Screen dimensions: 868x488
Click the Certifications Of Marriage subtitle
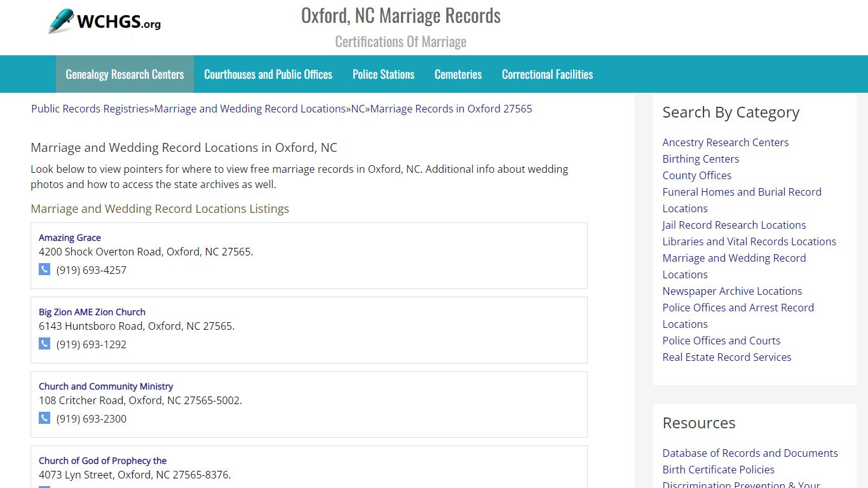[x=401, y=42]
